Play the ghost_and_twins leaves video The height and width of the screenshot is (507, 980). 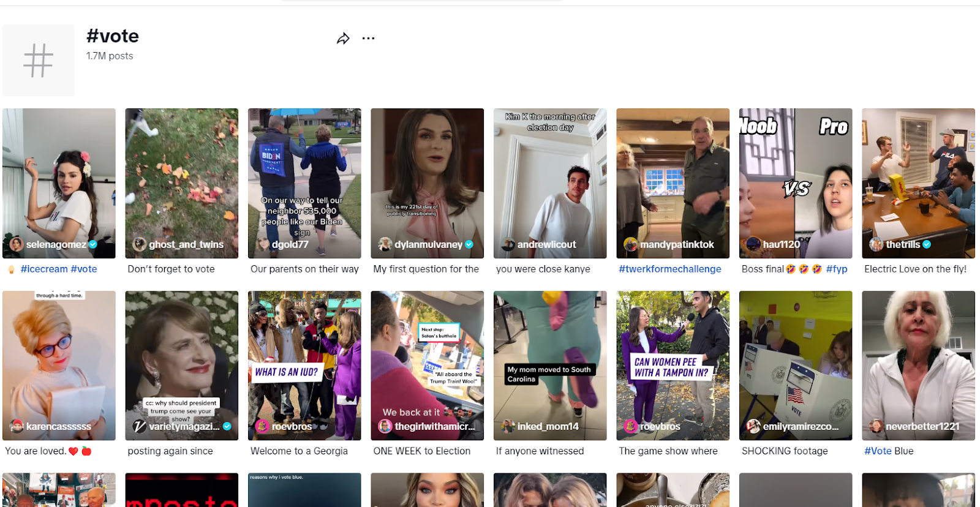coord(182,183)
